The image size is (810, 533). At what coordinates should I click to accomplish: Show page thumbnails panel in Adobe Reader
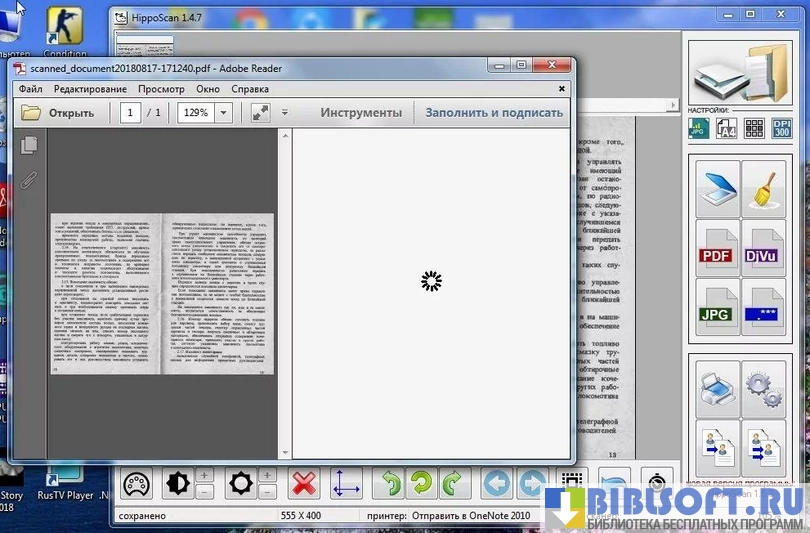pyautogui.click(x=29, y=145)
